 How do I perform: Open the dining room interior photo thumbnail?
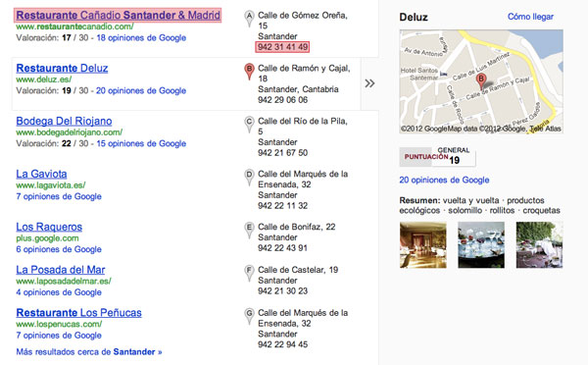(x=423, y=245)
